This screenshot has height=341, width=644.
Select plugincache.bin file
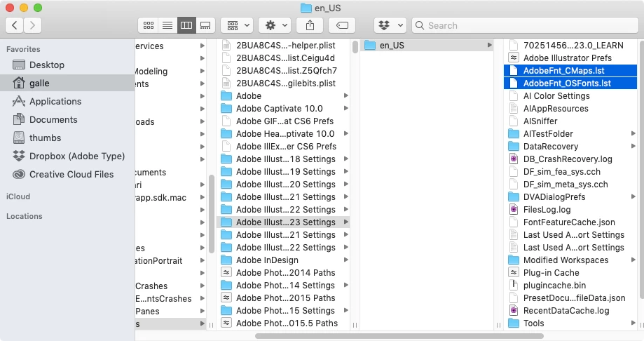(570, 286)
